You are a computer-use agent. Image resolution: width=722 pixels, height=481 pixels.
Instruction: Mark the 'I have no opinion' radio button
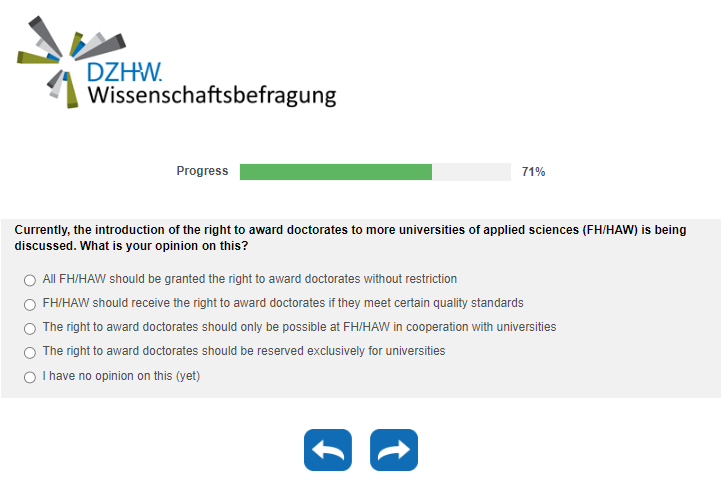tap(30, 377)
